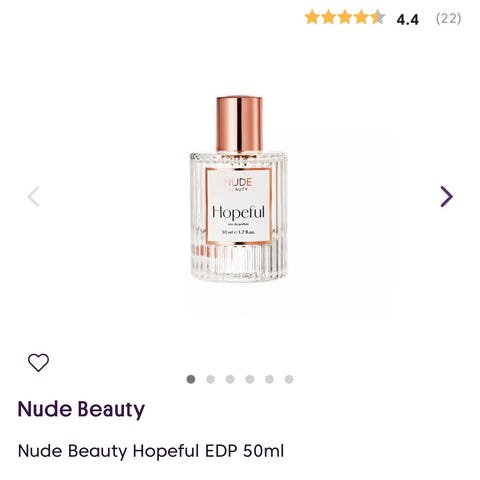Show next product image with right arrow
This screenshot has width=480, height=480.
447,196
